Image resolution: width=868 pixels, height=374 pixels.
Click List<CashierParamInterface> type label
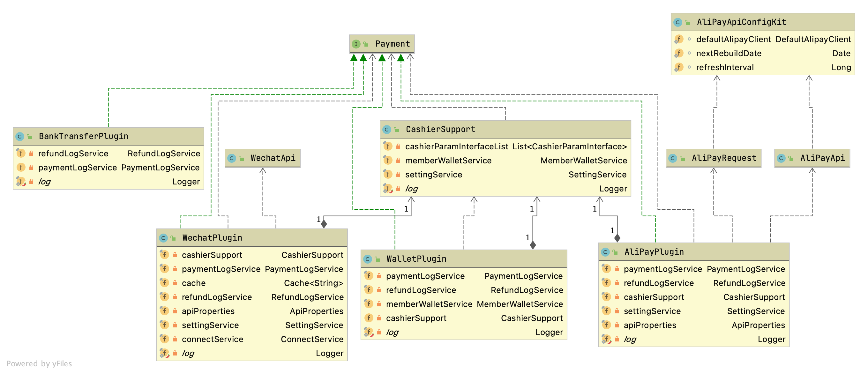tap(569, 146)
